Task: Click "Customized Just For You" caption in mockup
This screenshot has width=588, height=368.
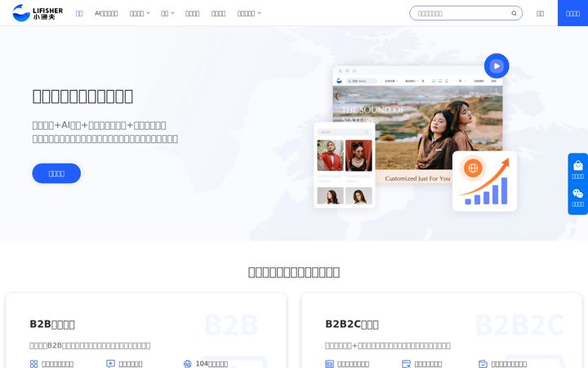Action: click(417, 178)
